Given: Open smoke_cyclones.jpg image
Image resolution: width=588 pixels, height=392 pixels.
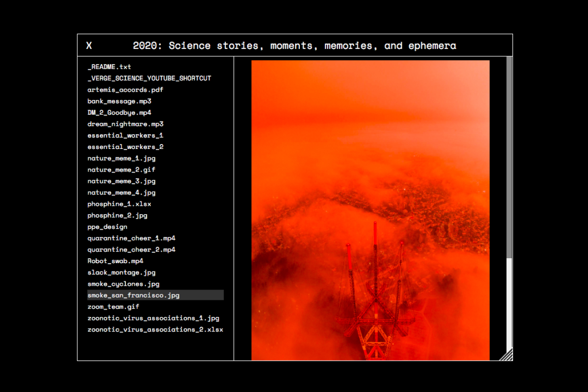Looking at the screenshot, I should [123, 284].
